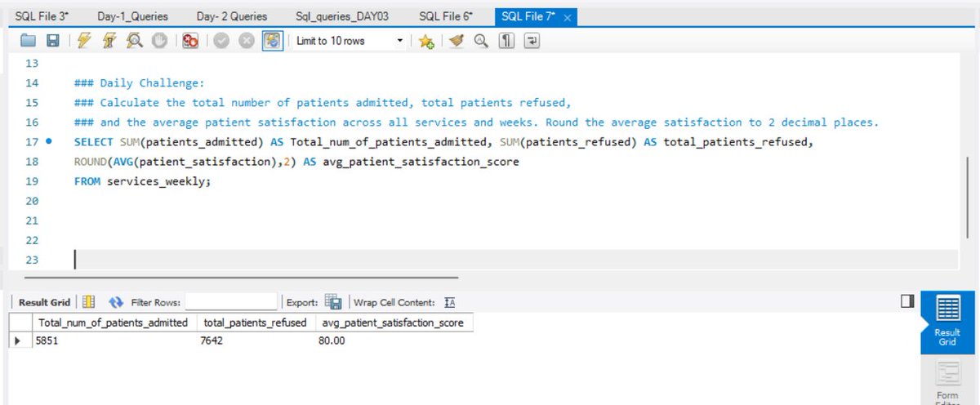This screenshot has height=405, width=980.
Task: Select the Result Grid side button
Action: [947, 323]
